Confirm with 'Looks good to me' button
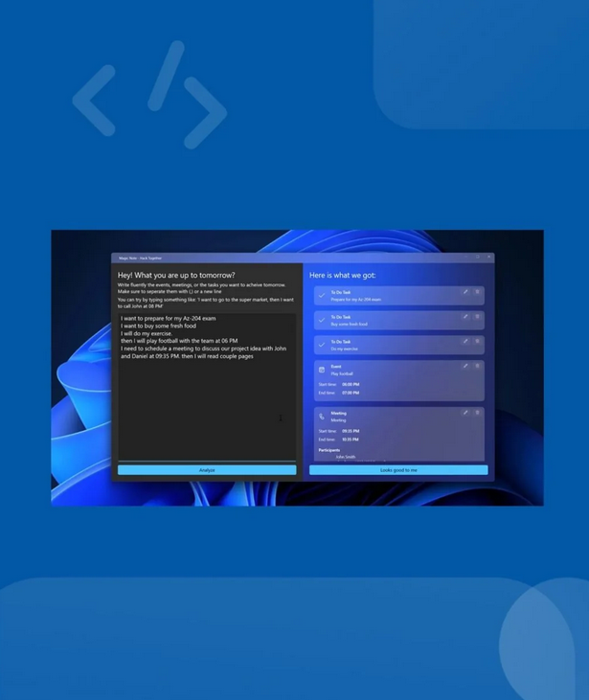Screen dimensions: 589x700 tap(398, 470)
